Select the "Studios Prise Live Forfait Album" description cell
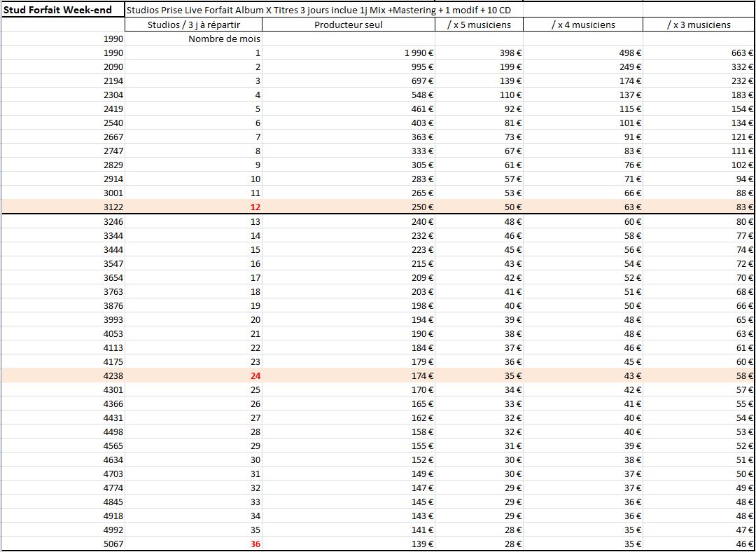 (322, 11)
